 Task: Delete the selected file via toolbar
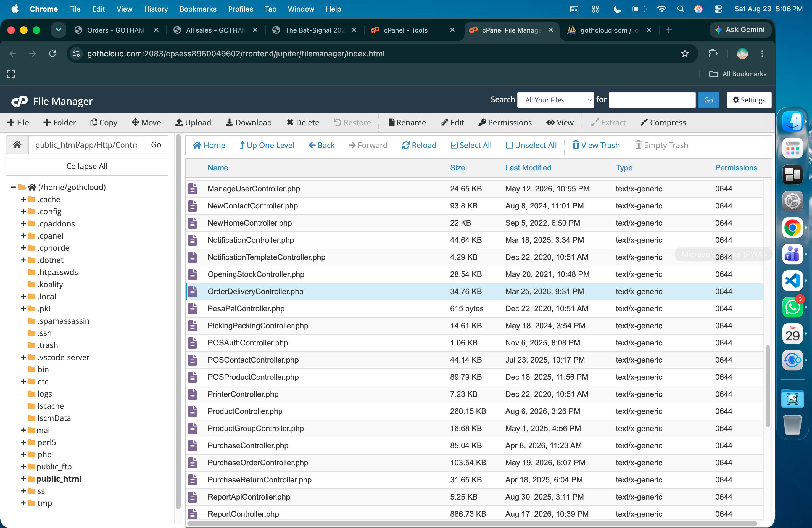click(x=303, y=122)
